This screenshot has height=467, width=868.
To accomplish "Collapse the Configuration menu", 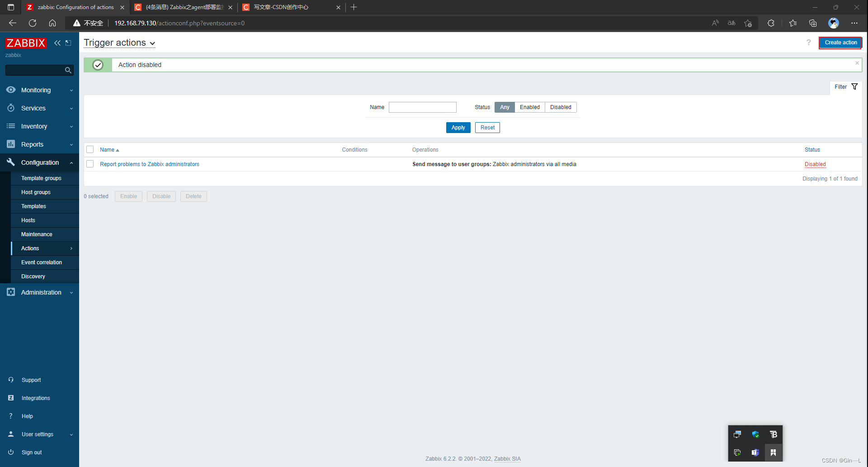I will [x=71, y=163].
